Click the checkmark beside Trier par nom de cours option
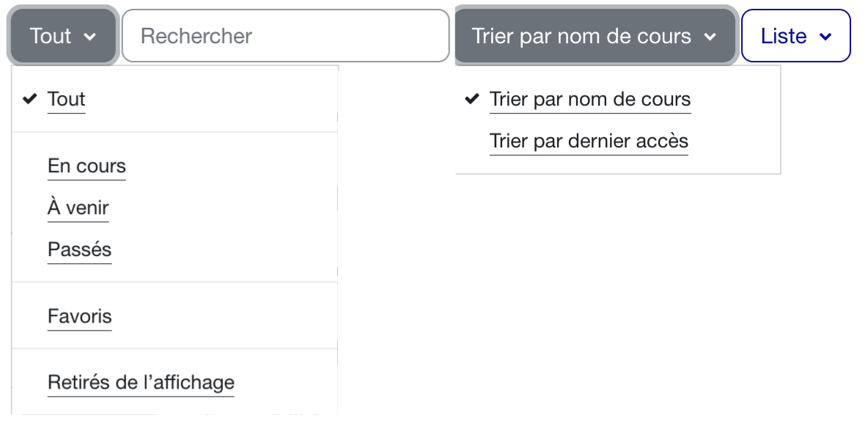Viewport: 868px width, 448px height. [472, 99]
